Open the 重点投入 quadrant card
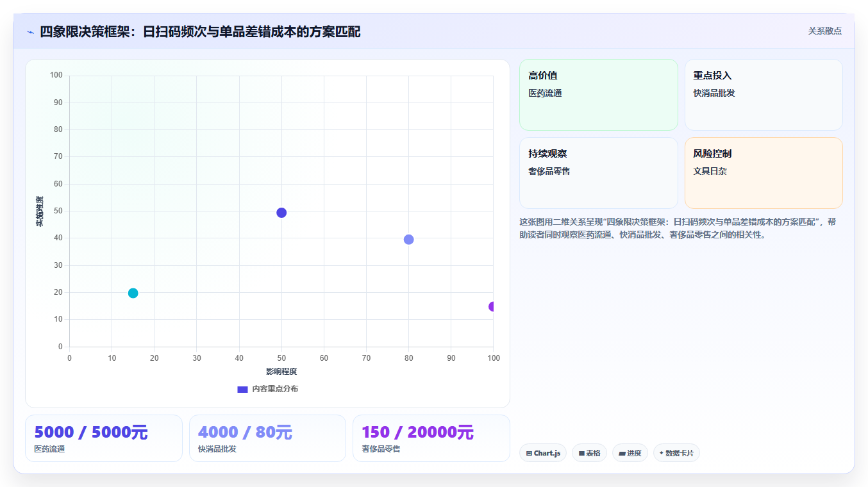The width and height of the screenshot is (868, 487). point(764,95)
